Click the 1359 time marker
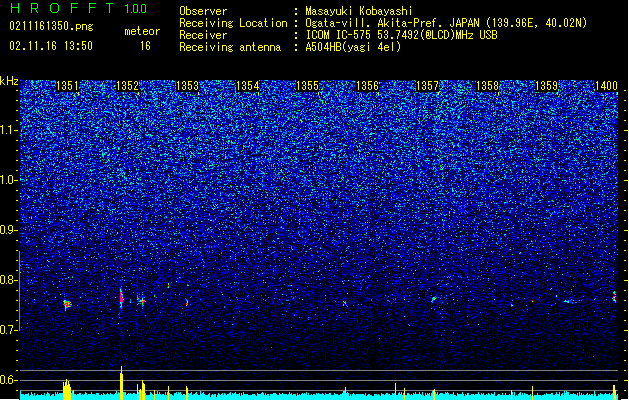 click(x=547, y=86)
